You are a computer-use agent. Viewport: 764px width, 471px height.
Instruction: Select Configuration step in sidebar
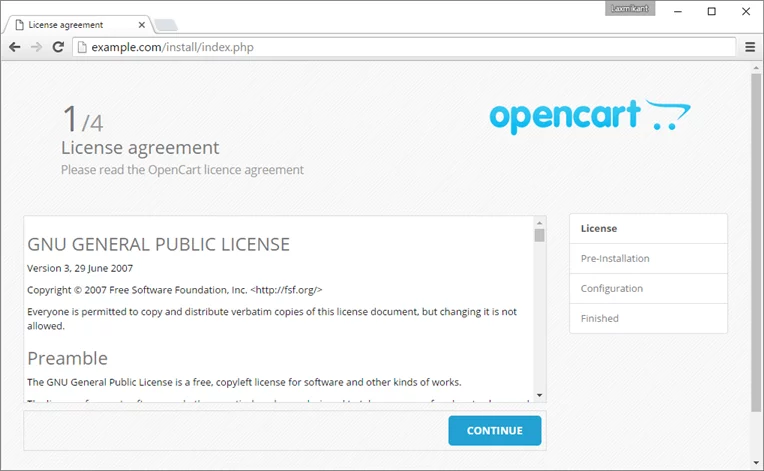[648, 288]
